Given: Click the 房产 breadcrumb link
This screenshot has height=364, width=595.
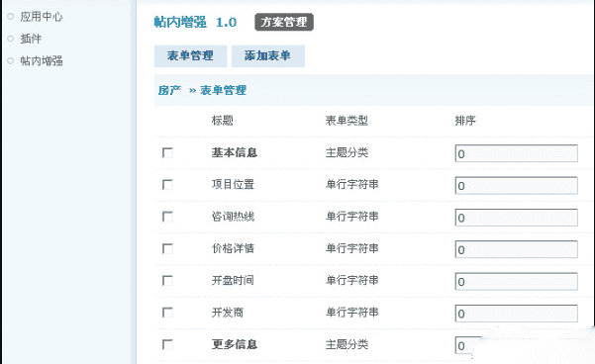Looking at the screenshot, I should pos(169,90).
